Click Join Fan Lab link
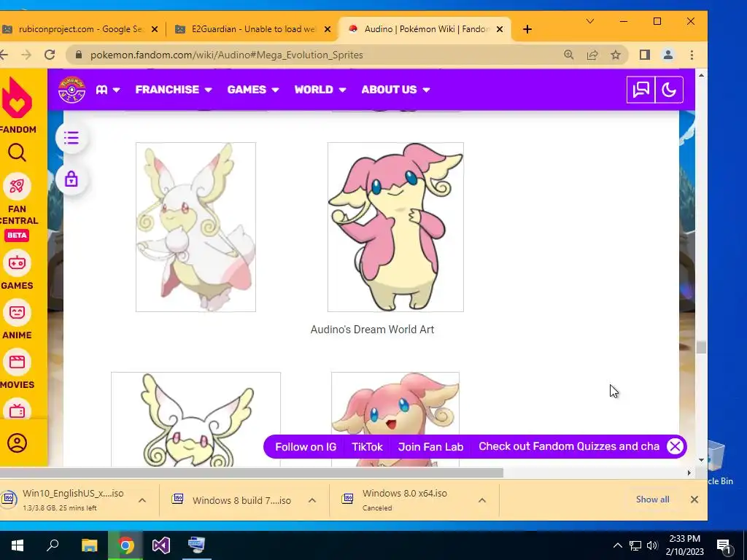Viewport: 747px width, 560px height. [430, 447]
